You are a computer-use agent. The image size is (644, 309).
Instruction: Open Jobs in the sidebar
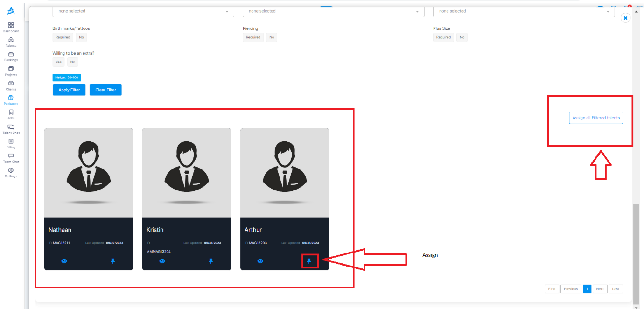click(11, 114)
